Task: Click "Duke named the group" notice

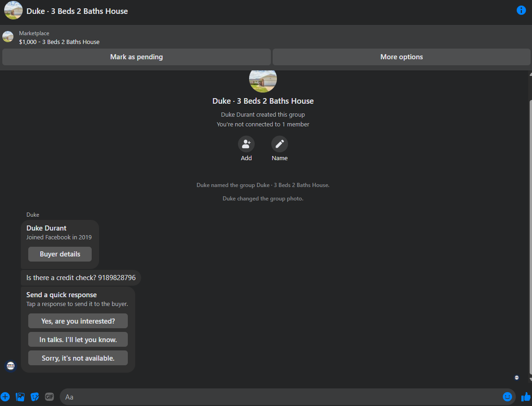Action: (x=263, y=185)
